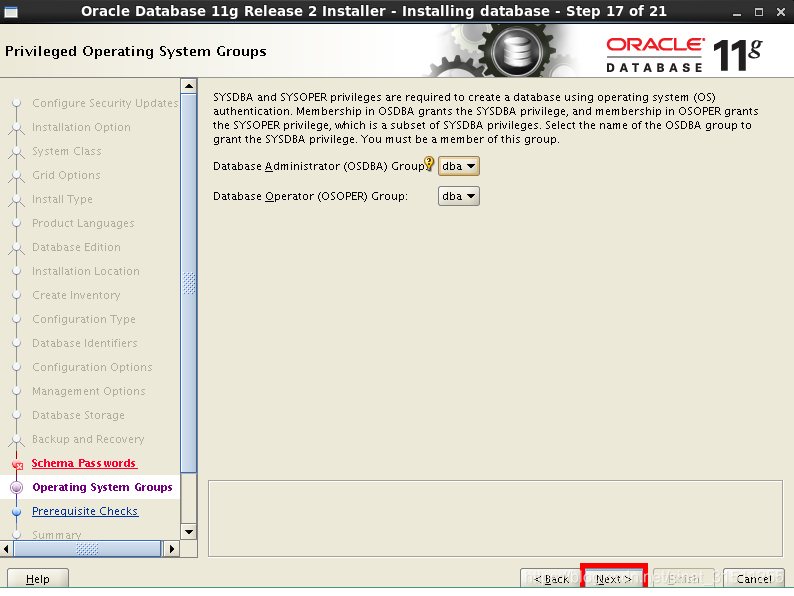Open the OSDBA Group dba dropdown
794x596 pixels.
click(x=458, y=166)
